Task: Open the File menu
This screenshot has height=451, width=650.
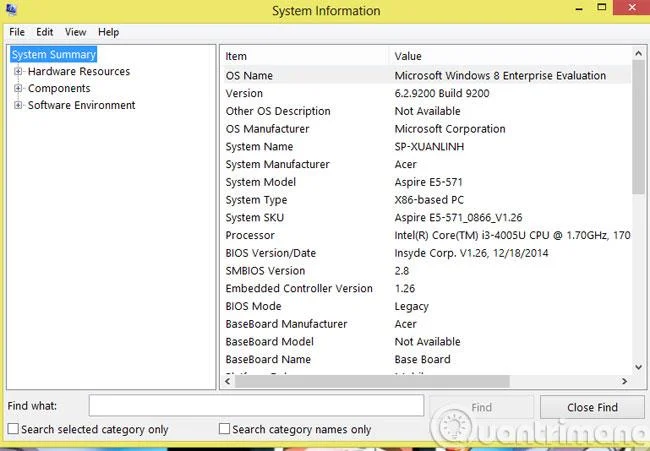Action: [17, 32]
